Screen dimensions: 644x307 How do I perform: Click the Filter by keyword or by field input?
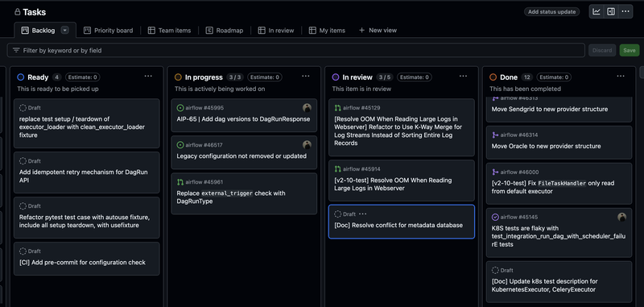295,50
